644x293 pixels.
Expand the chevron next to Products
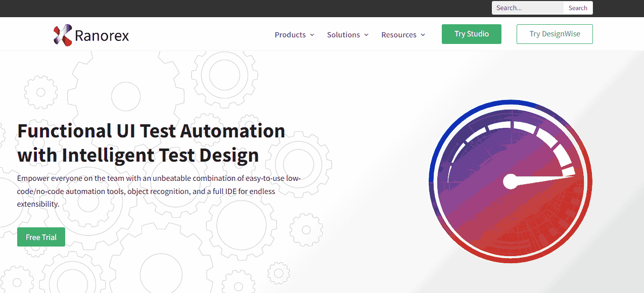[x=312, y=35]
